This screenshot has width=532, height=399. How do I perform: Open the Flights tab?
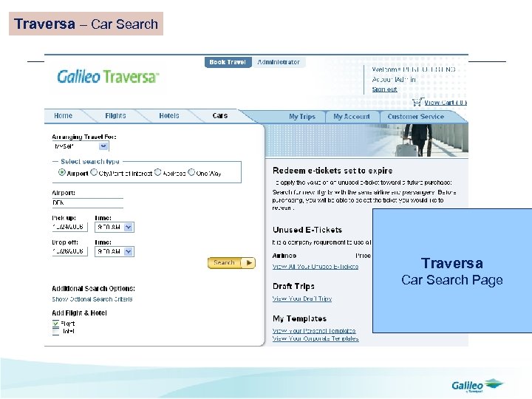[x=115, y=116]
